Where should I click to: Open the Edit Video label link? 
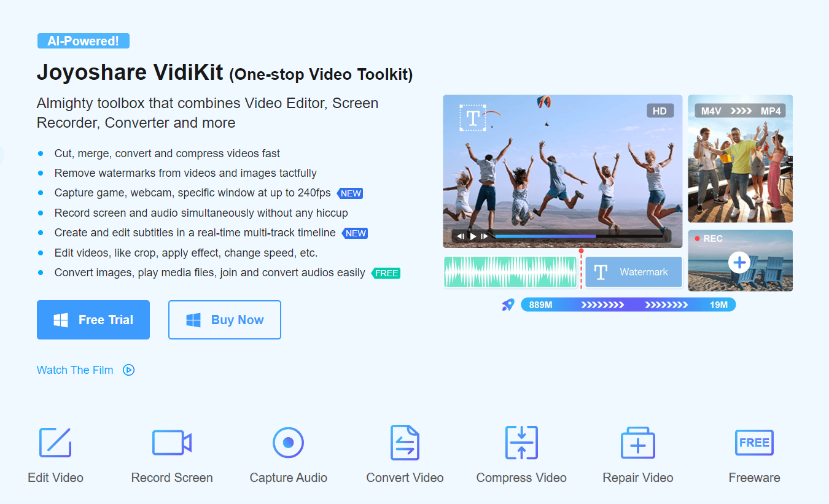click(55, 478)
